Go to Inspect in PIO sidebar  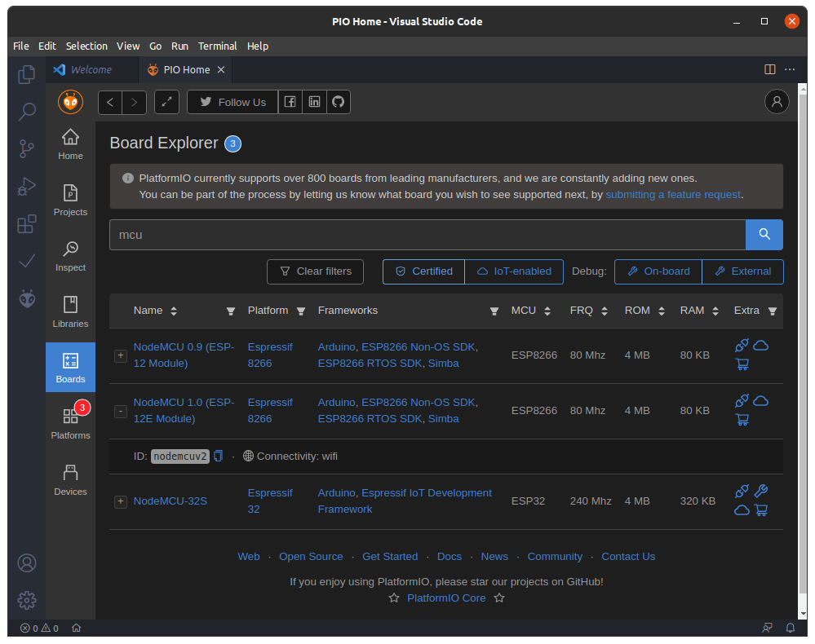[x=71, y=255]
